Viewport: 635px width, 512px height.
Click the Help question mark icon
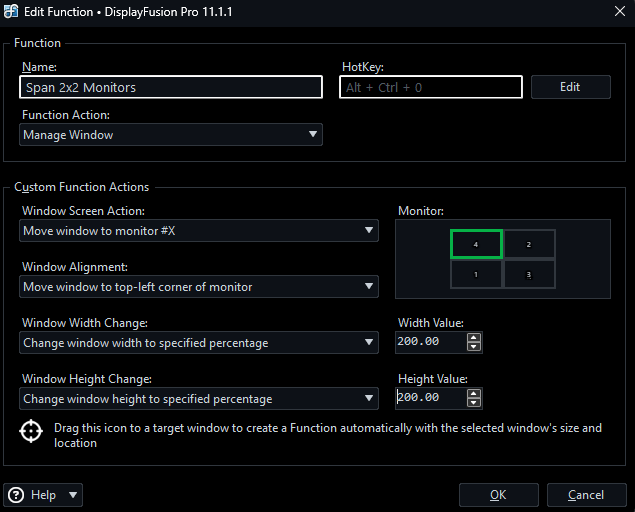[16, 495]
